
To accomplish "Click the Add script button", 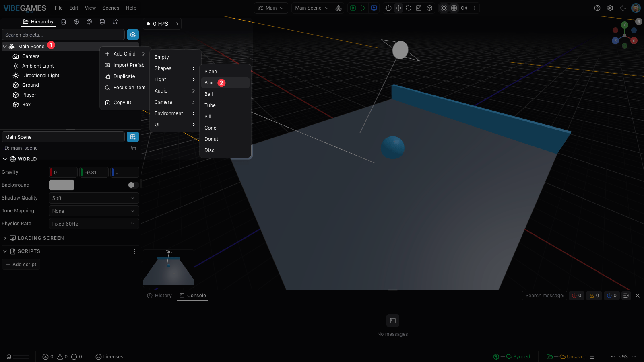I will pyautogui.click(x=21, y=264).
